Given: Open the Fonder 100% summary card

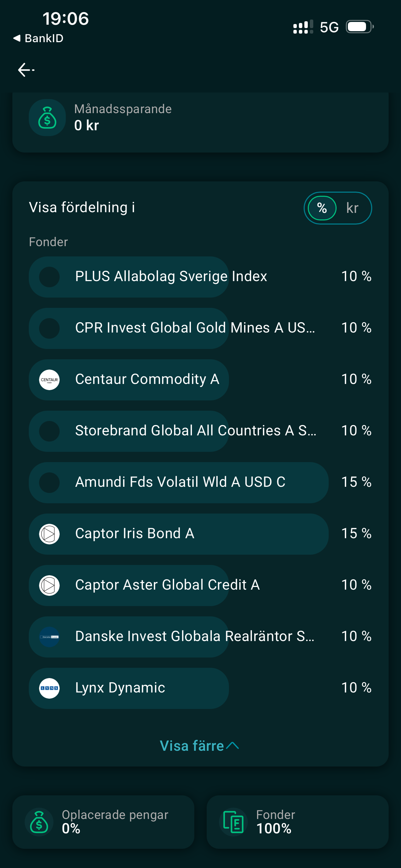Looking at the screenshot, I should click(297, 822).
